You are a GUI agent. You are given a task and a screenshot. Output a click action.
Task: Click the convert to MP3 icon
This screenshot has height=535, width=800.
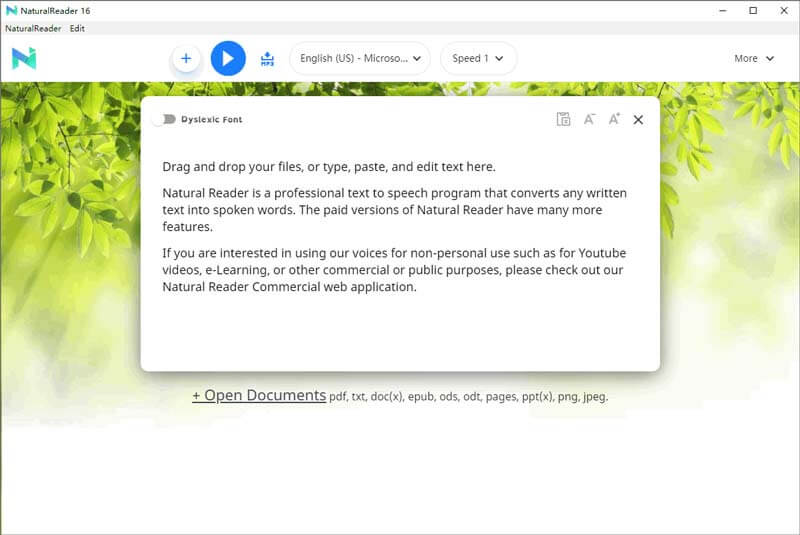click(267, 59)
